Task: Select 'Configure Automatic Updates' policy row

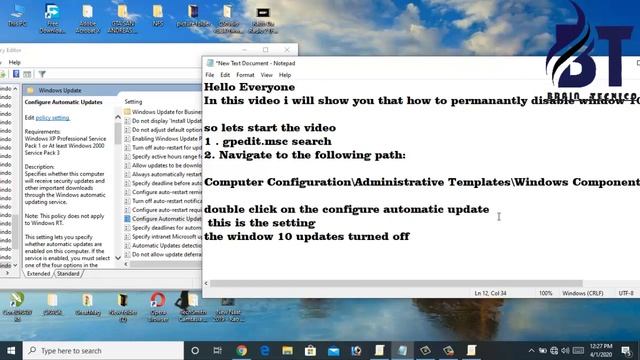Action: coord(163,219)
